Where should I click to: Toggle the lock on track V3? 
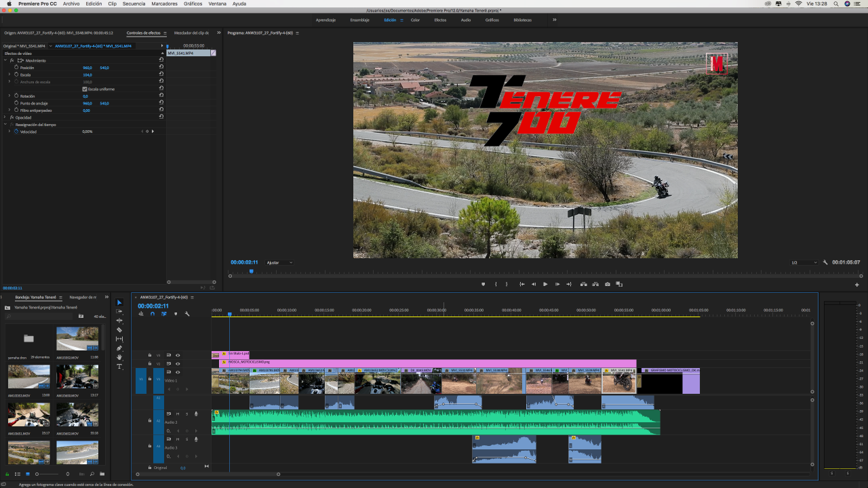150,355
